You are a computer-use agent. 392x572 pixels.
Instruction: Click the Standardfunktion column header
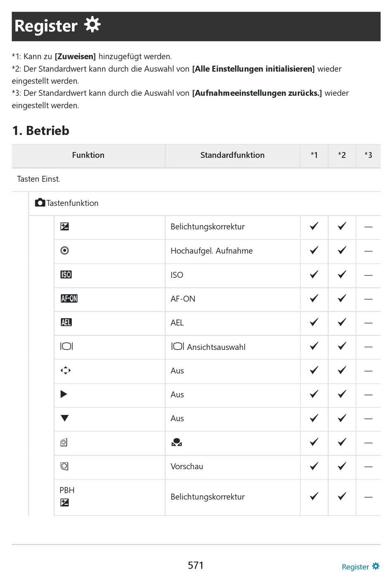pos(232,155)
